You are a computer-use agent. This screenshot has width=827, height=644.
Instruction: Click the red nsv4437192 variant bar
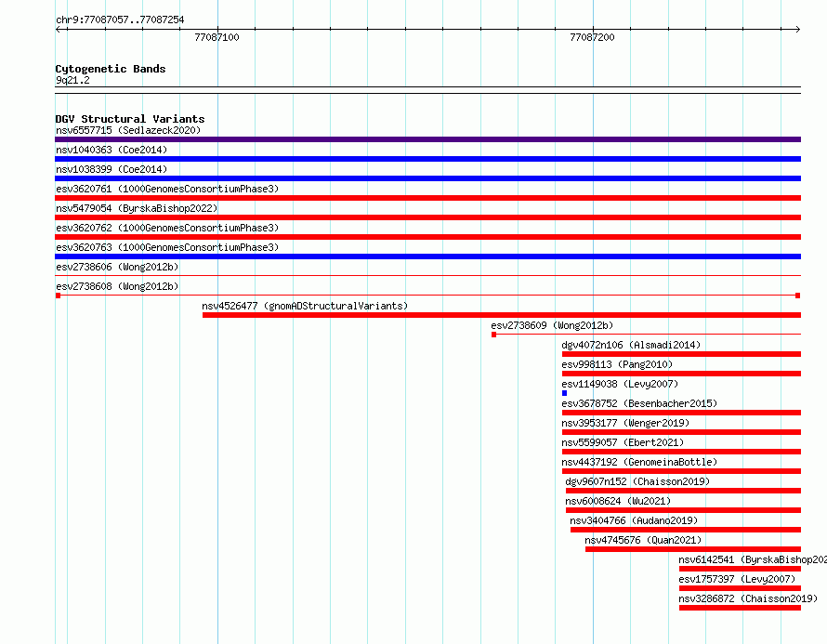(x=681, y=471)
